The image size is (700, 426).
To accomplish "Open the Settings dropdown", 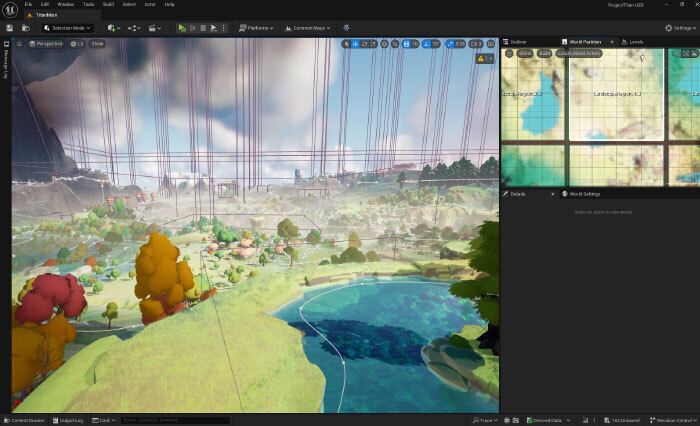I will click(x=680, y=28).
